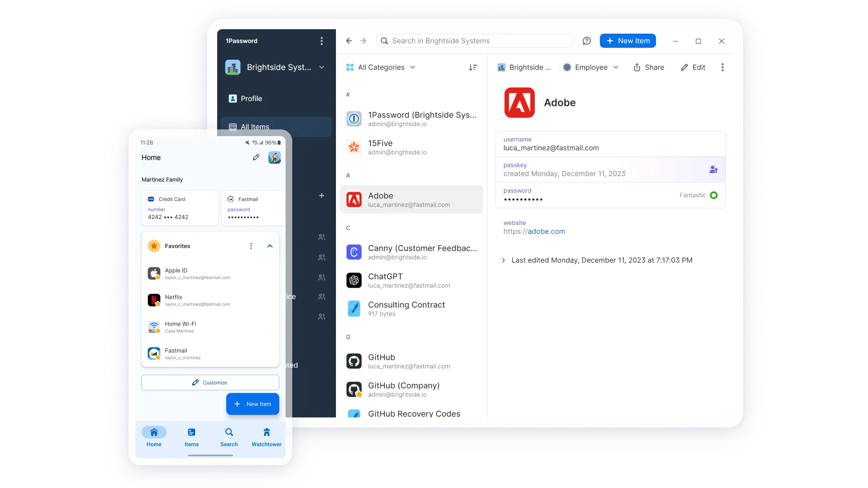The image size is (868, 488).
Task: Click the ChatGPT icon in items list
Action: click(x=354, y=280)
